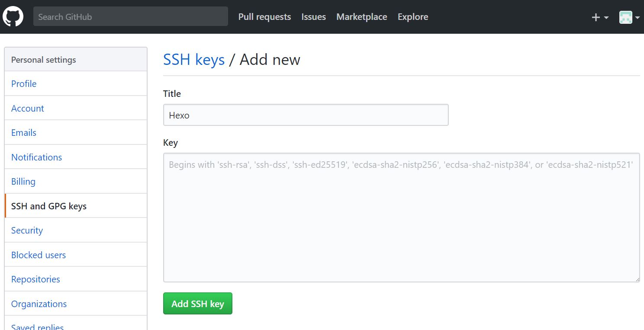Image resolution: width=644 pixels, height=330 pixels.
Task: Open Profile settings
Action: click(x=76, y=83)
